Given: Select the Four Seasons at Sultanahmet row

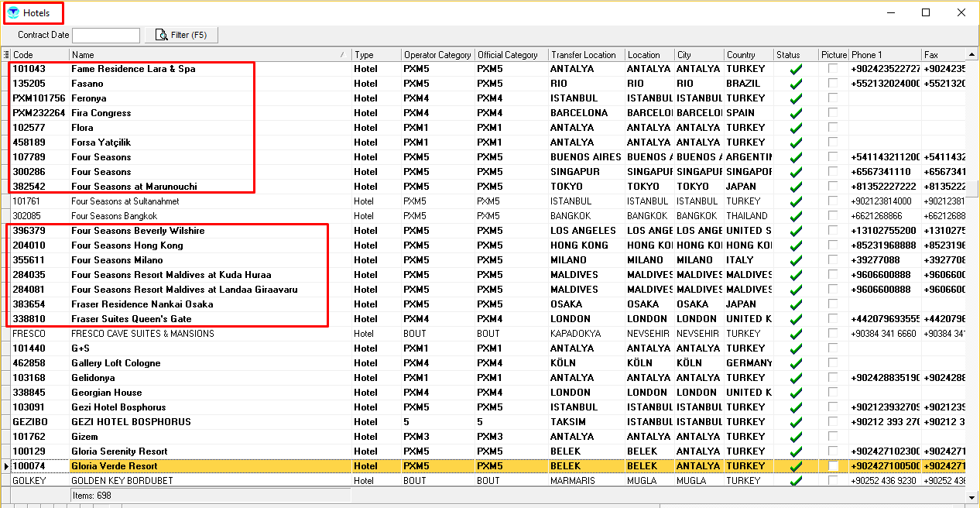Looking at the screenshot, I should click(x=125, y=201).
